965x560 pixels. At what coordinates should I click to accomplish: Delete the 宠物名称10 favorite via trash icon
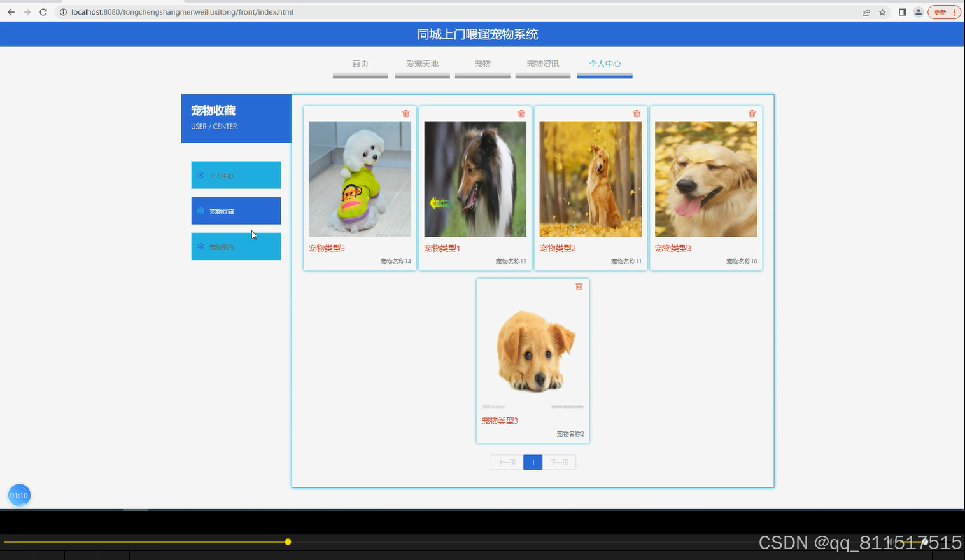coord(752,114)
